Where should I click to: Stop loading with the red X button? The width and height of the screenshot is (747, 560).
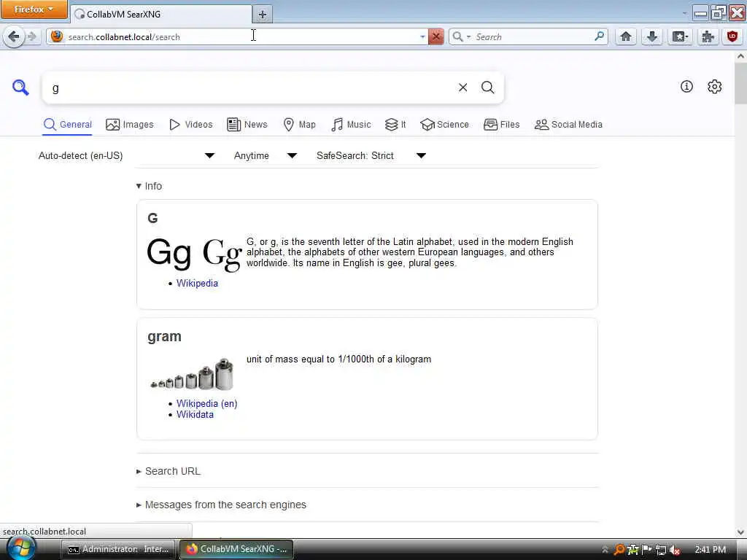[x=436, y=36]
